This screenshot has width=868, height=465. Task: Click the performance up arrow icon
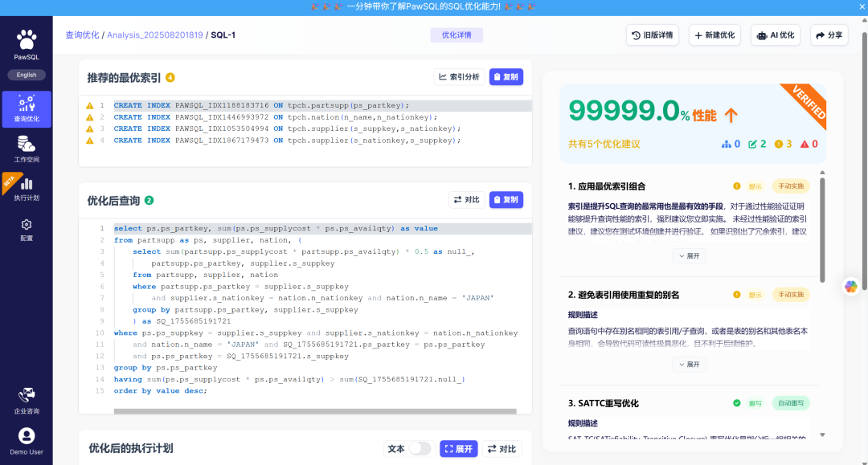(x=731, y=115)
